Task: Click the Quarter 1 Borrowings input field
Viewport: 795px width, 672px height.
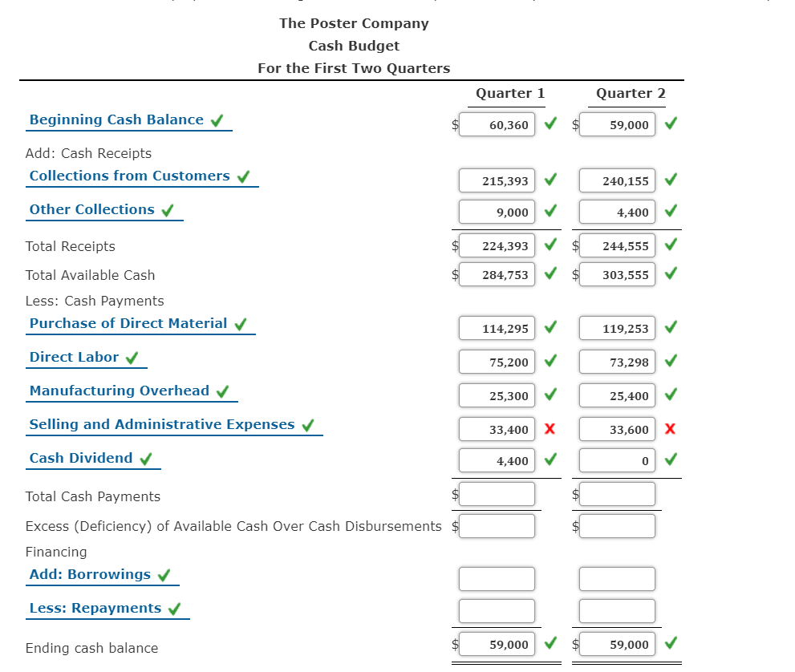Action: 496,578
